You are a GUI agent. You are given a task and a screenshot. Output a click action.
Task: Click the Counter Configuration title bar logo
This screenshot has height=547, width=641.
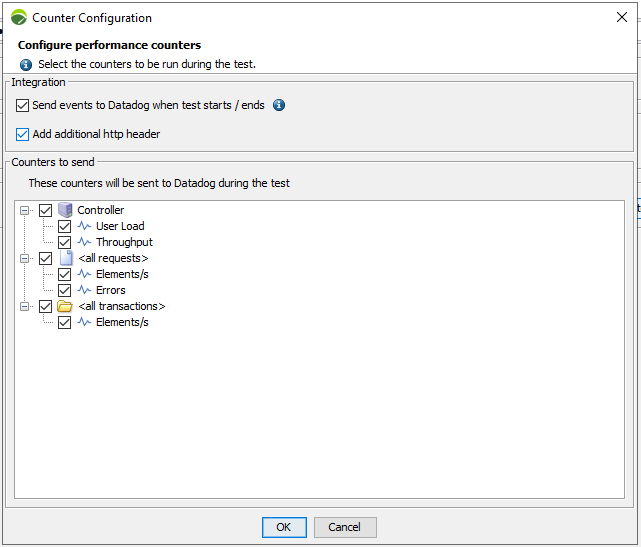click(x=18, y=17)
